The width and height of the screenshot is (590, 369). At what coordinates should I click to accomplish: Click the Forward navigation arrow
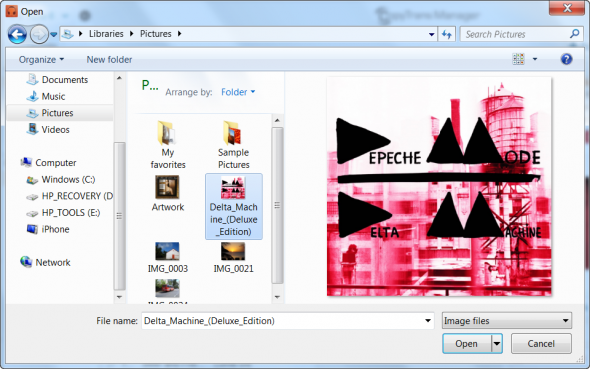pyautogui.click(x=39, y=35)
